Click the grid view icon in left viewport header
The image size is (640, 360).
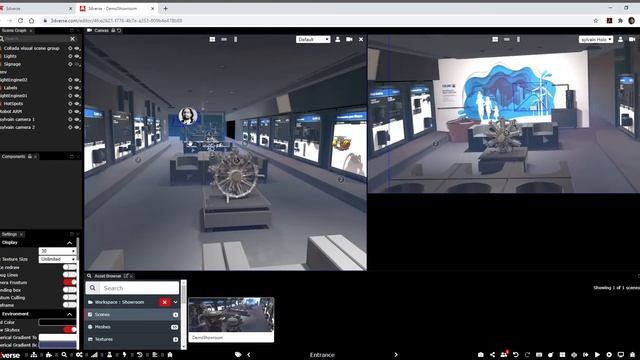pos(212,39)
